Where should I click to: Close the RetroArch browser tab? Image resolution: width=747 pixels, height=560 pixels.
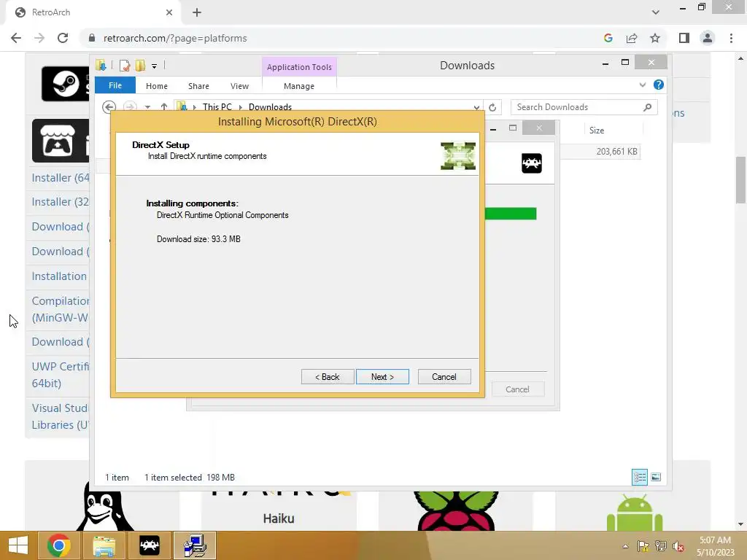pyautogui.click(x=169, y=12)
